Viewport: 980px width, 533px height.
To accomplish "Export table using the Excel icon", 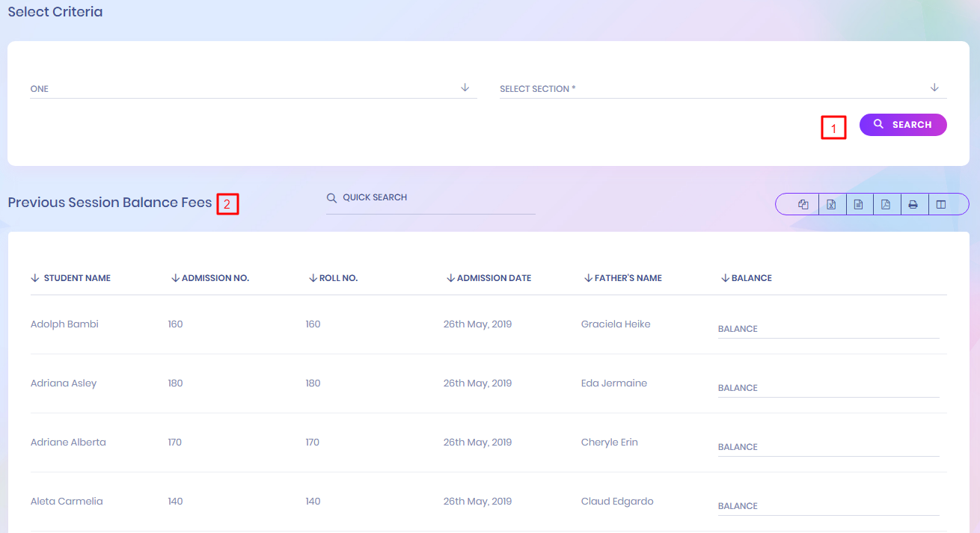I will [831, 204].
